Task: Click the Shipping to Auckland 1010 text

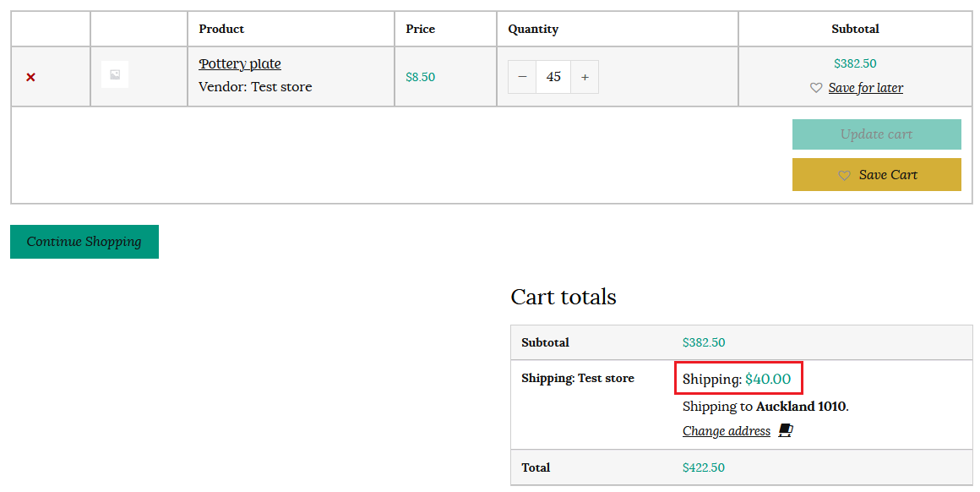Action: point(765,407)
